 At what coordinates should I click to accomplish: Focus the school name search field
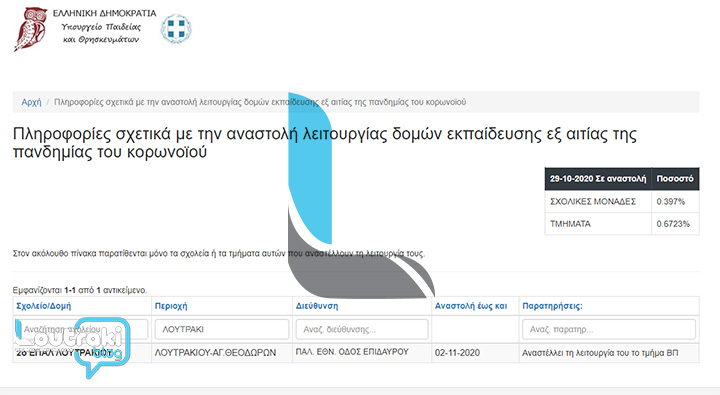(x=82, y=329)
